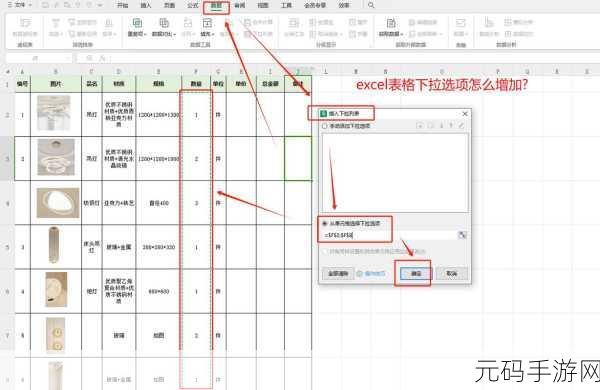Viewport: 600px width, 390px height.
Task: Select the 材质 header cell
Action: tap(119, 84)
